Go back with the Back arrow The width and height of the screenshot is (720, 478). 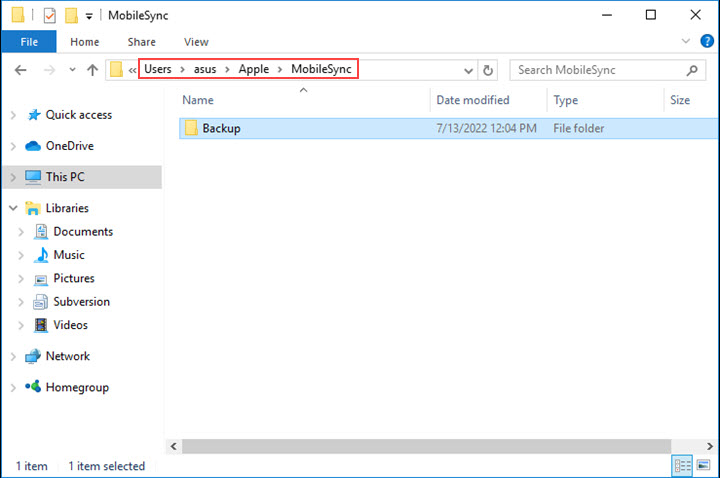click(21, 70)
